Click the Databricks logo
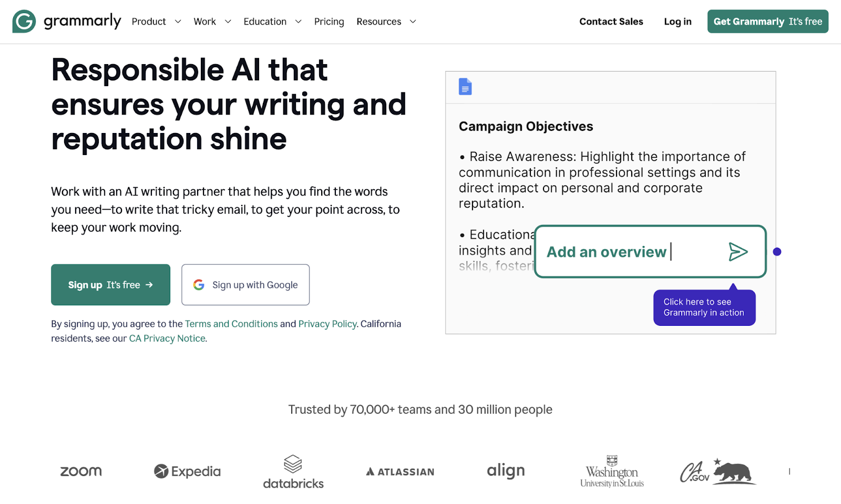This screenshot has height=504, width=841. tap(293, 471)
